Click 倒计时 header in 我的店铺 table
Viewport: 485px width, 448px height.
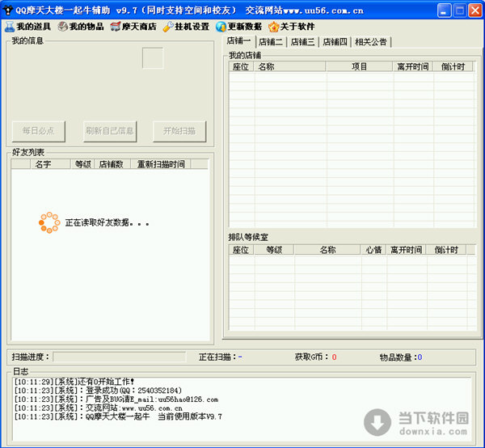click(x=453, y=66)
